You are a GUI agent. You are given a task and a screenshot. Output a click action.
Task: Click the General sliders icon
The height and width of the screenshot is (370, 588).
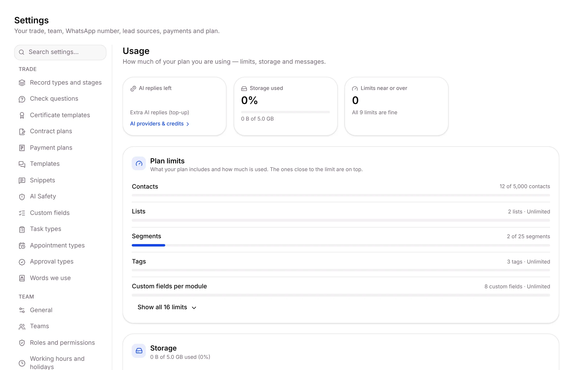tap(22, 310)
